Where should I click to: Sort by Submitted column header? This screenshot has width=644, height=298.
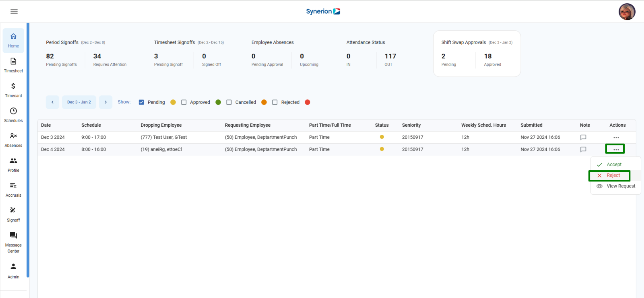click(531, 125)
